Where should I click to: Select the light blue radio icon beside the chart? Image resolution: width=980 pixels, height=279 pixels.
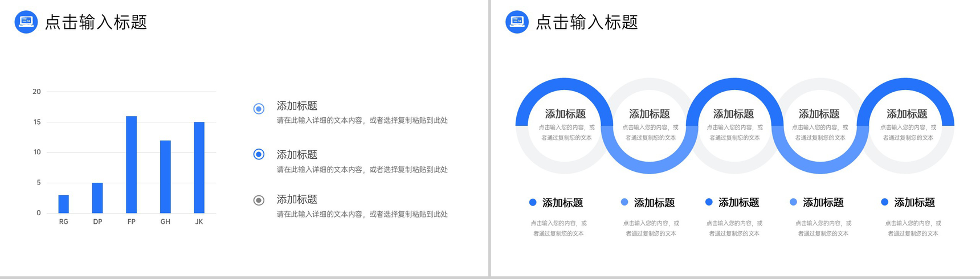[x=259, y=109]
